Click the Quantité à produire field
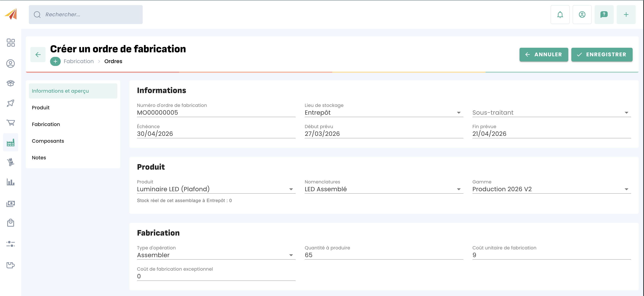644x296 pixels. tap(383, 255)
